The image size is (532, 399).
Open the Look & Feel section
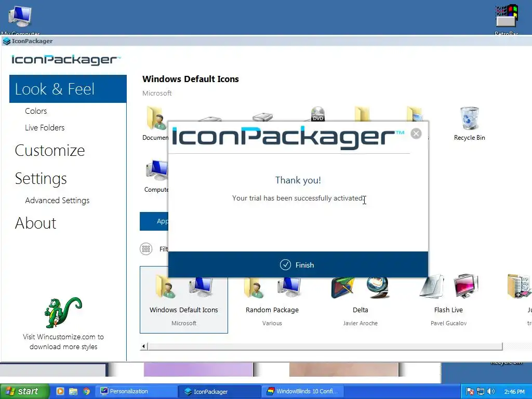click(x=68, y=89)
